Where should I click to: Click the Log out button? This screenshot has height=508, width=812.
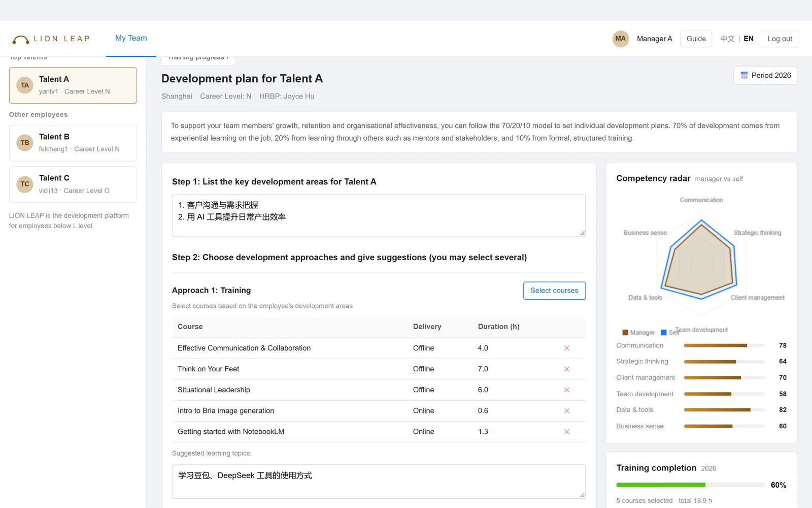780,39
